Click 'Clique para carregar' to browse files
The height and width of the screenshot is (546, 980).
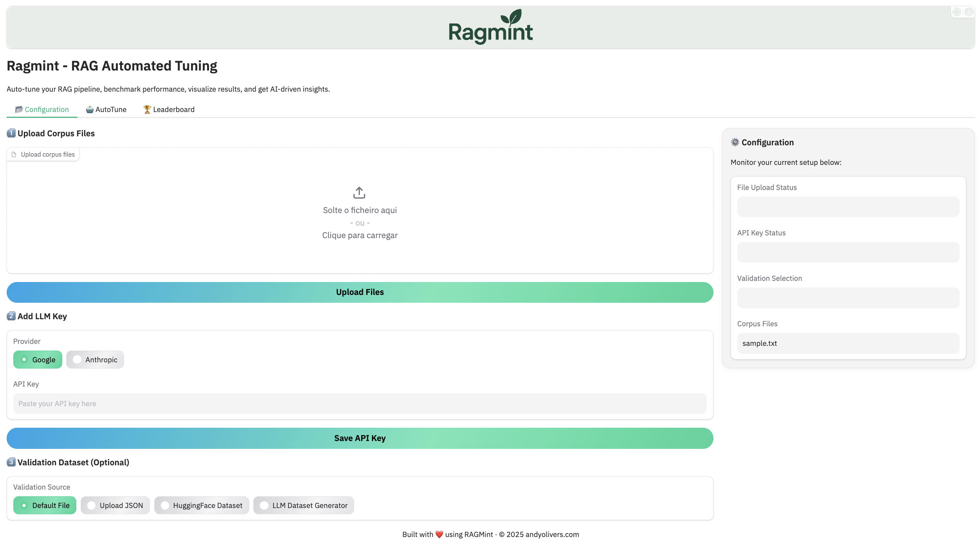(360, 235)
